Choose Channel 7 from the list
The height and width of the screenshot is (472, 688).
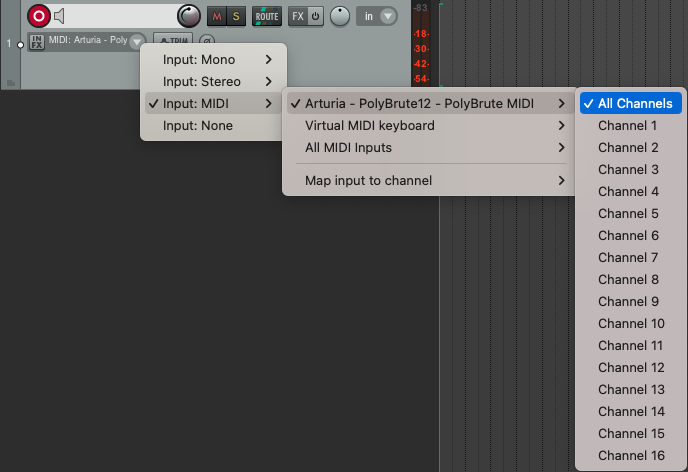[x=631, y=257]
